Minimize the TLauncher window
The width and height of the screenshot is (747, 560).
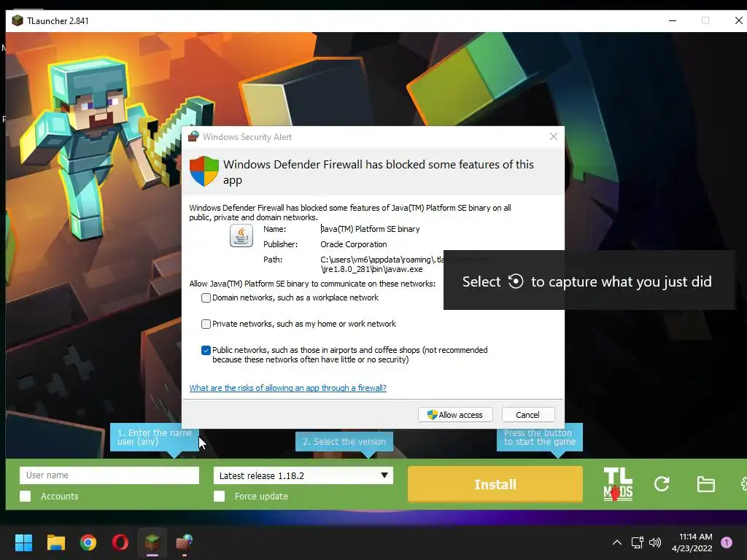click(x=673, y=21)
